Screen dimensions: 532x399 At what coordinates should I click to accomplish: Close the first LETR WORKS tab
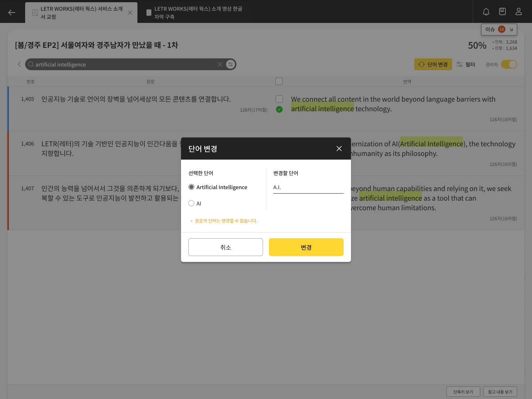pos(130,13)
